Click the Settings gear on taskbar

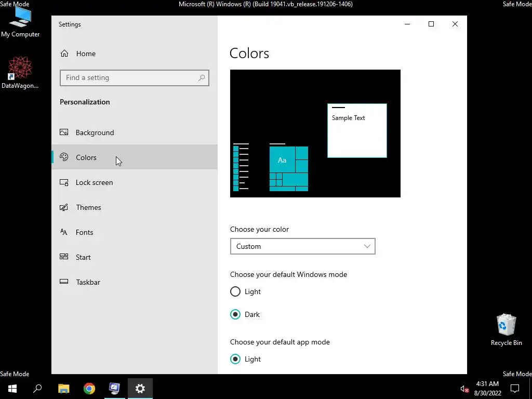pyautogui.click(x=140, y=389)
